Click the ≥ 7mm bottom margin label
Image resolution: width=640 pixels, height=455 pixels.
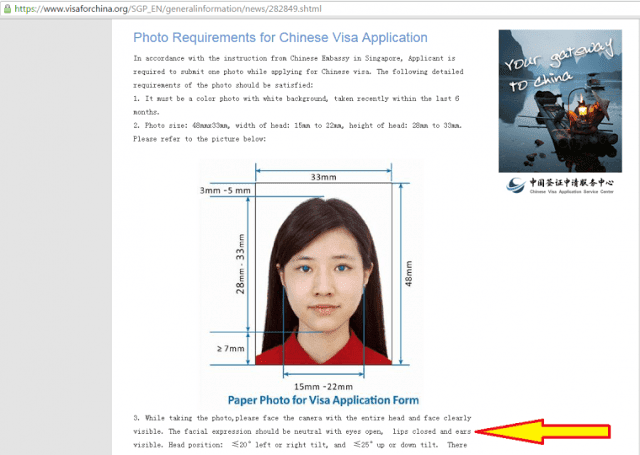pyautogui.click(x=231, y=348)
